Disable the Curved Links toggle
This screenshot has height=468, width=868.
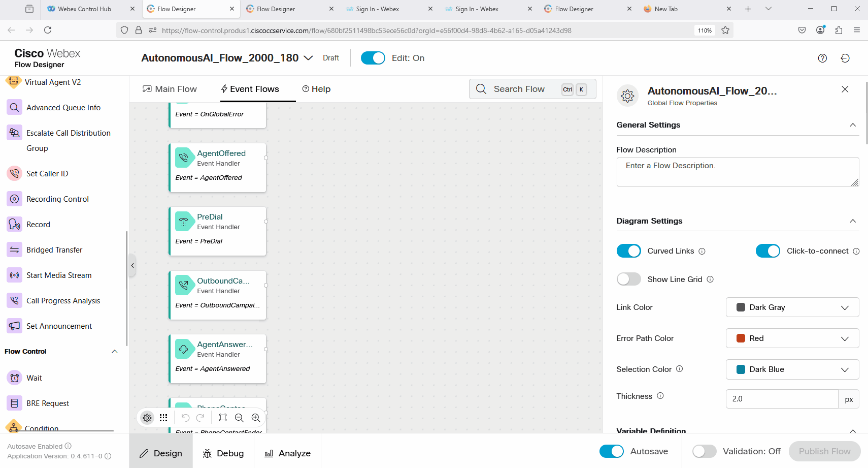pos(628,251)
